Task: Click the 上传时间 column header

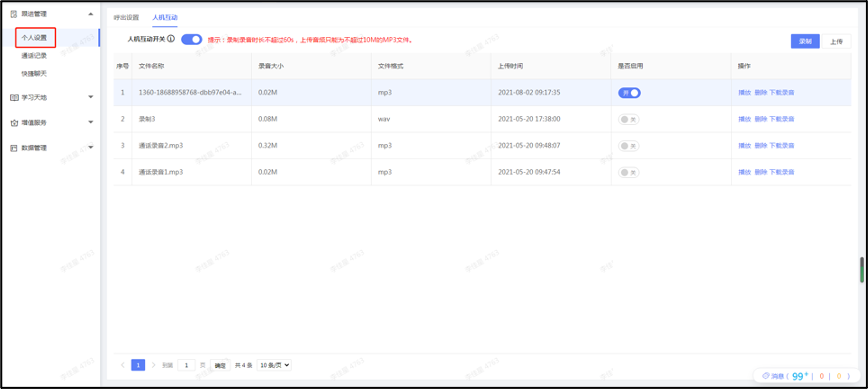Action: 511,66
